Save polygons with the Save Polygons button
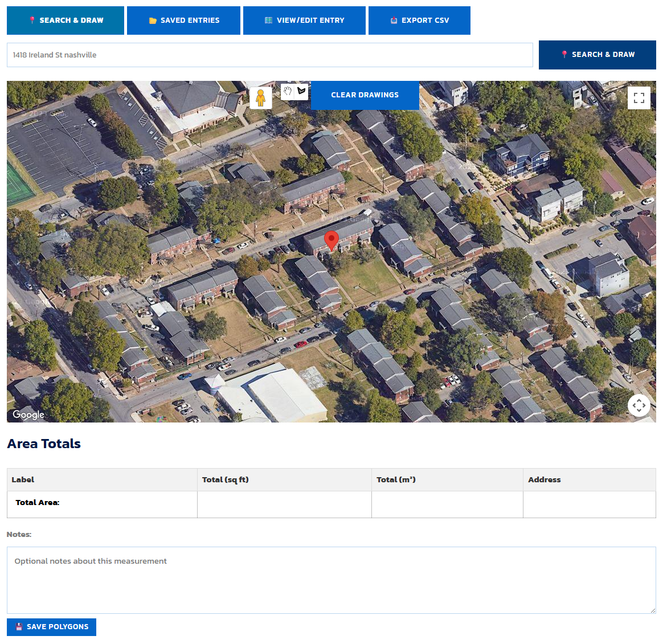This screenshot has width=667, height=644. 51,627
